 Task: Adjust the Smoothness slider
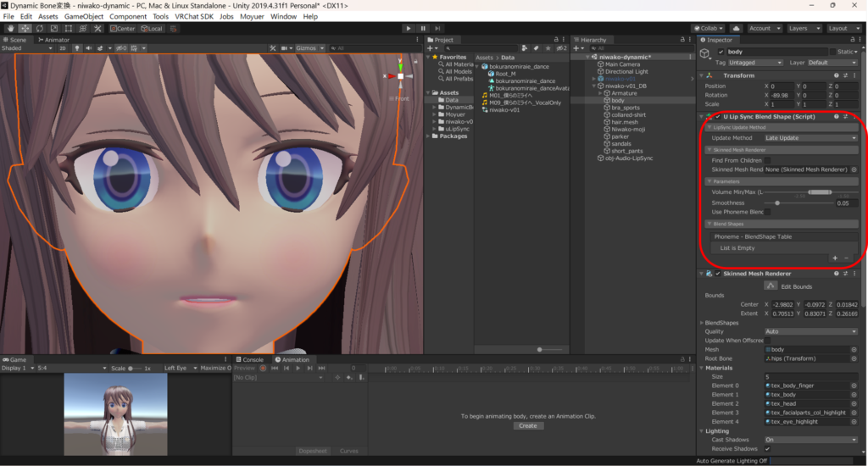(777, 203)
